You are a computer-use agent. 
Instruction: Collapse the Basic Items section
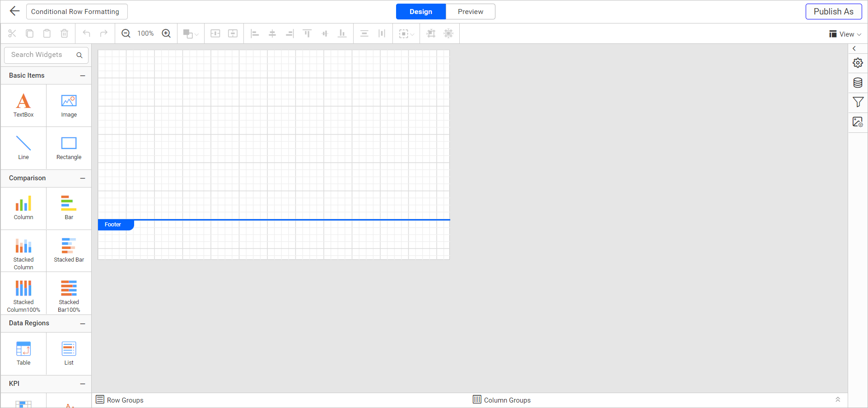pyautogui.click(x=83, y=76)
